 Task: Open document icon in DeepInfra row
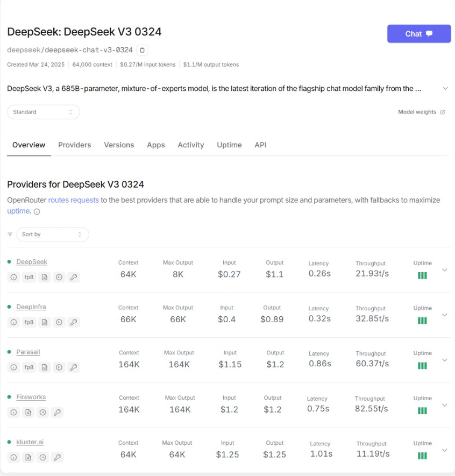coord(45,322)
